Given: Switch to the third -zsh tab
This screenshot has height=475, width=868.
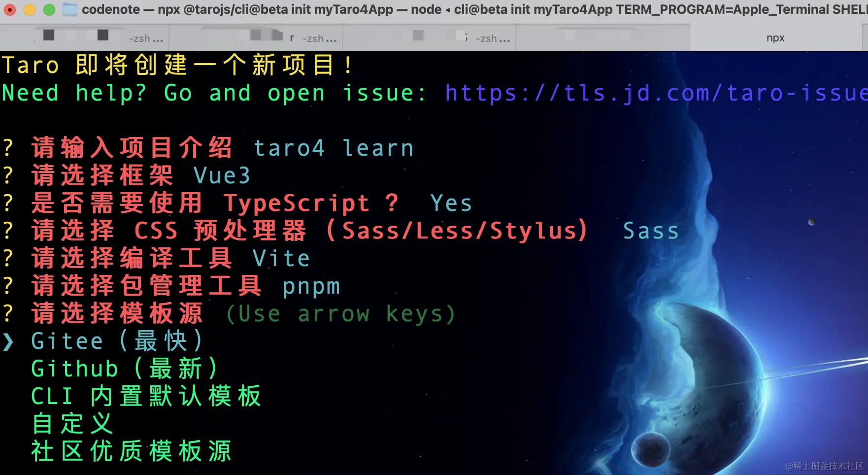Looking at the screenshot, I should [429, 38].
